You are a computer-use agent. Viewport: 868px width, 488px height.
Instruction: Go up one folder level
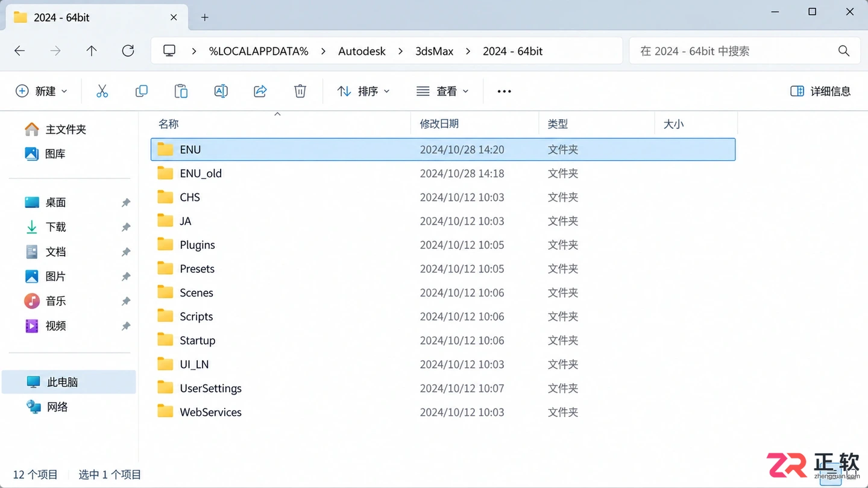click(x=92, y=51)
